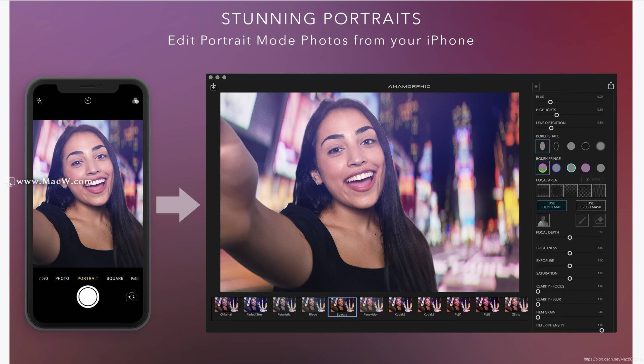Tap the iPhone shutter button
The height and width of the screenshot is (364, 644).
pyautogui.click(x=88, y=297)
